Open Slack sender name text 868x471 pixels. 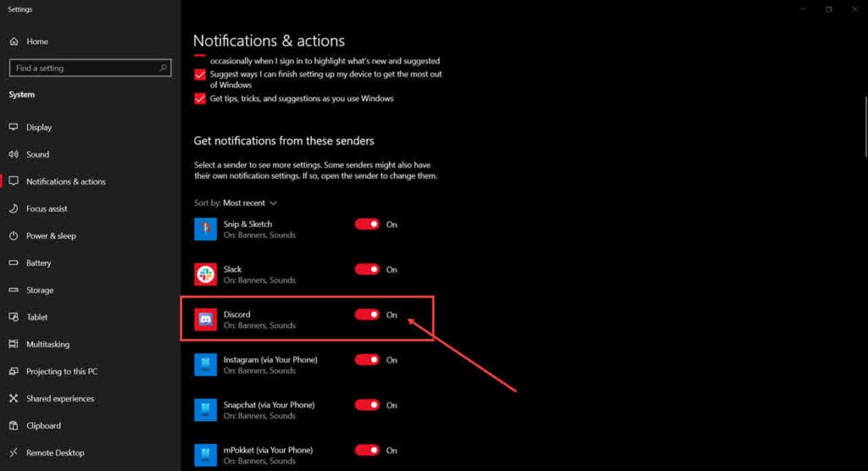232,269
